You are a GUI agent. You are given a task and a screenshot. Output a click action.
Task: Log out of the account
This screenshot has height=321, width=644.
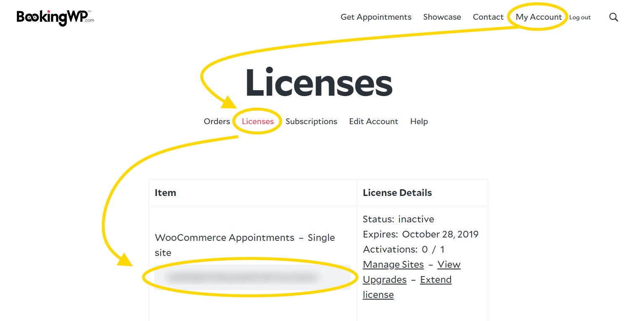coord(580,17)
